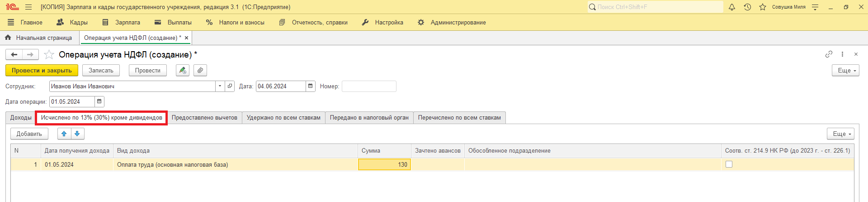
Task: Open service settings lines icon in title bar
Action: pos(815,7)
